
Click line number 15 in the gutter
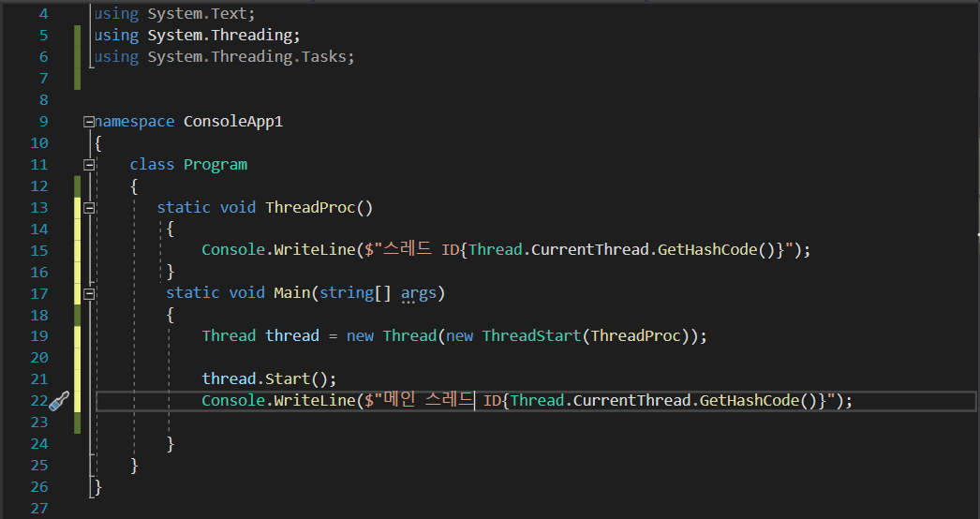point(39,251)
